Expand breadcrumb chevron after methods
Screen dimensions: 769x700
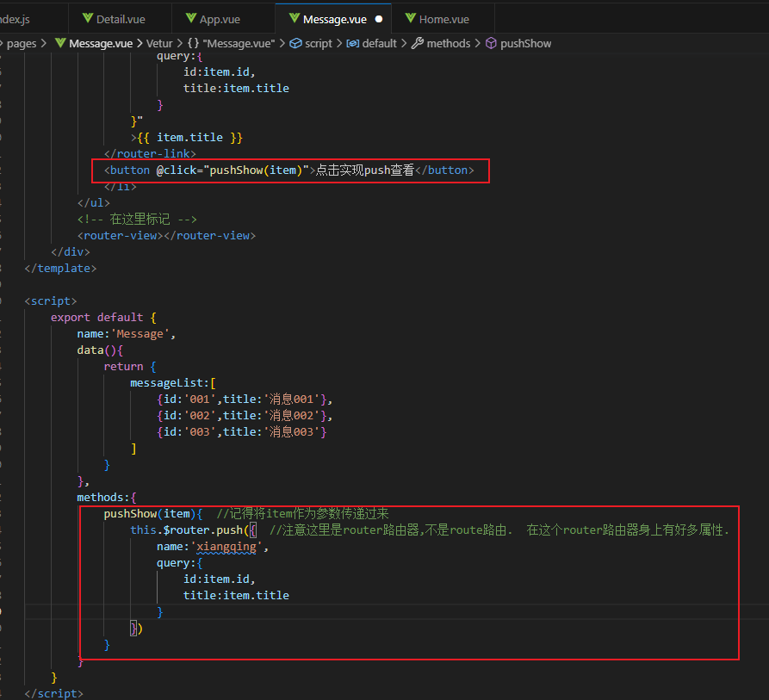[477, 44]
